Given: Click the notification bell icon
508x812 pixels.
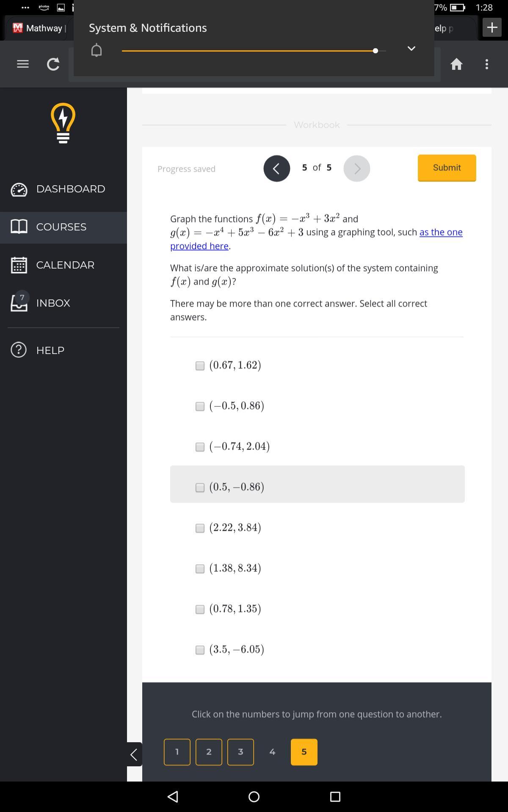Looking at the screenshot, I should [97, 50].
